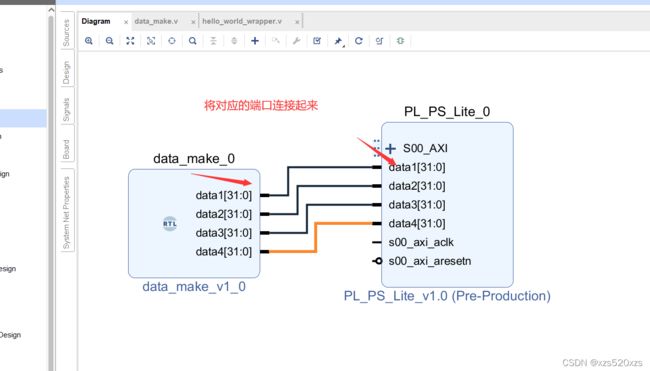Open the System Net Properties side tab
650x371 pixels.
coord(67,213)
